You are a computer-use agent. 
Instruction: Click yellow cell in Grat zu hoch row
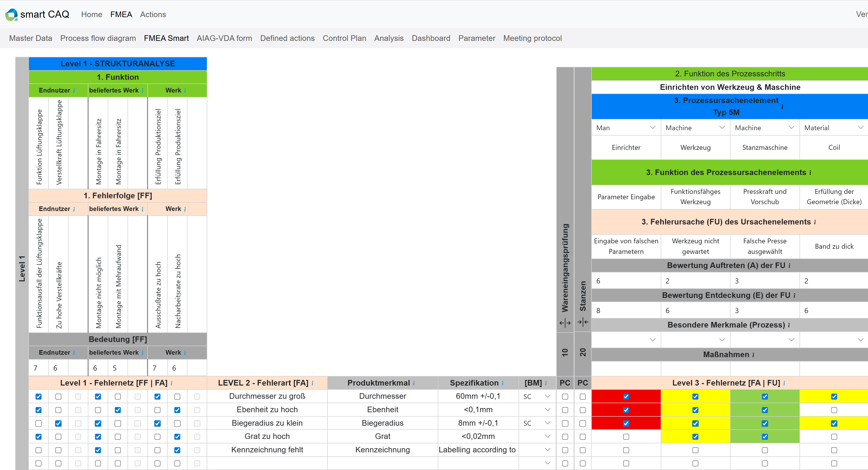click(x=695, y=437)
